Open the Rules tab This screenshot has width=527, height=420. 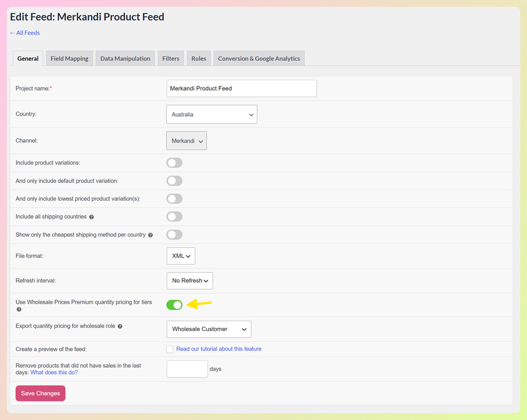[199, 59]
